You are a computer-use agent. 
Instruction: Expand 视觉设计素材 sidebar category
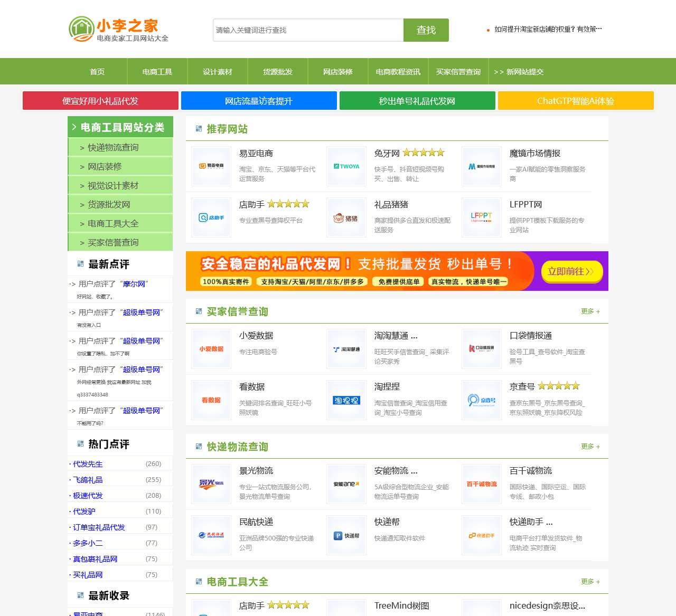click(120, 185)
